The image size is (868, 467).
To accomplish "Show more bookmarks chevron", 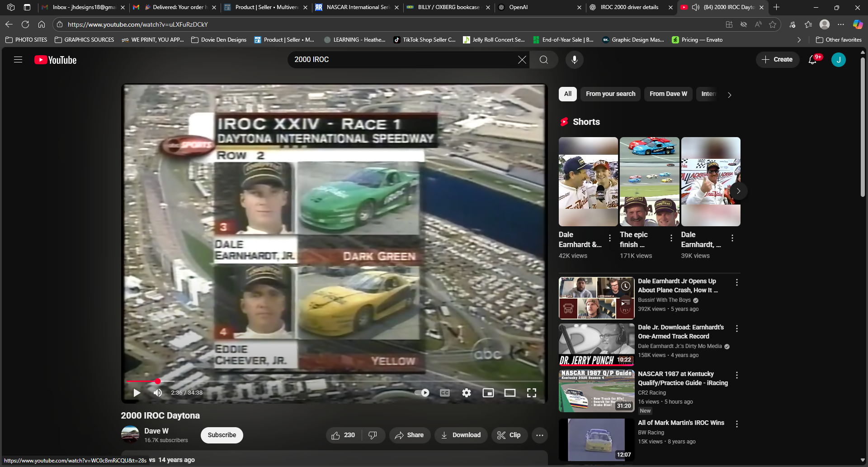I will click(x=799, y=40).
